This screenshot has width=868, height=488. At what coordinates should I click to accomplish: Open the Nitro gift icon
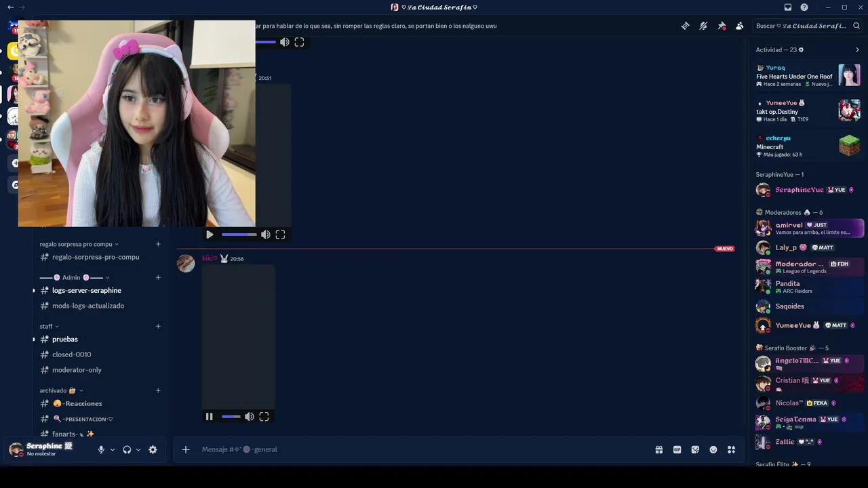658,449
